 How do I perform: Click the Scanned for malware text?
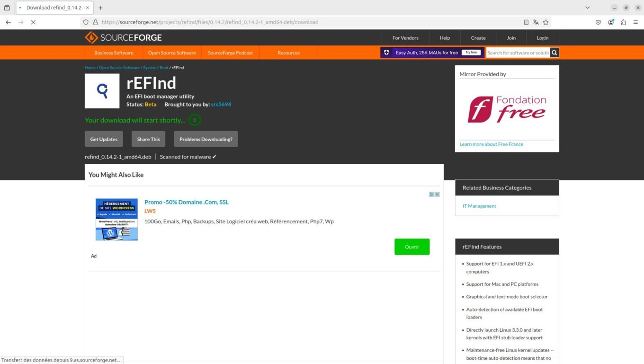188,157
